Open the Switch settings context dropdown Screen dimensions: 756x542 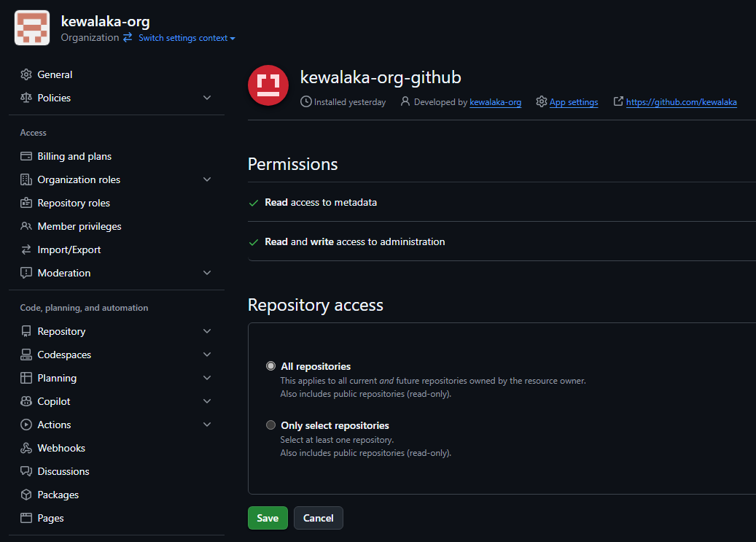[x=187, y=38]
